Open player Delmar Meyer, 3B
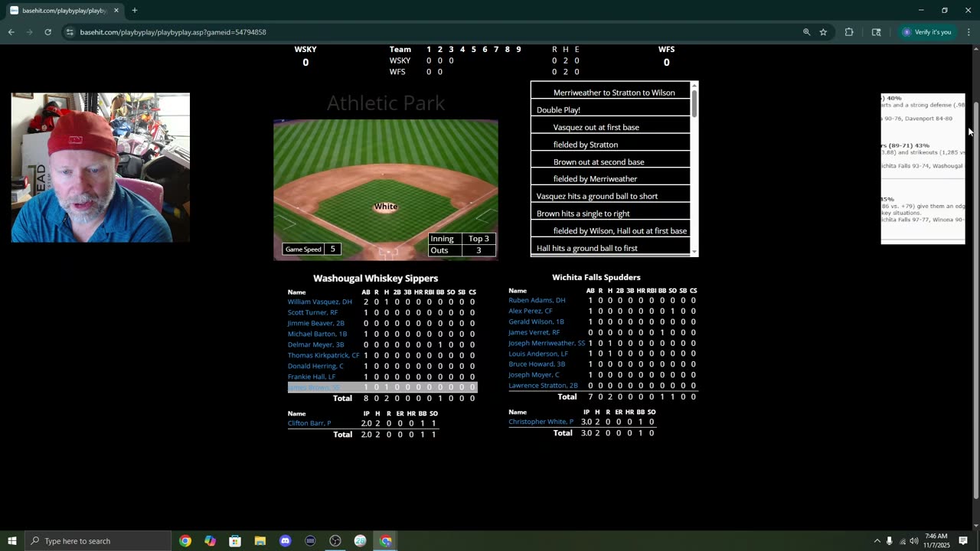The image size is (980, 551). pyautogui.click(x=316, y=344)
